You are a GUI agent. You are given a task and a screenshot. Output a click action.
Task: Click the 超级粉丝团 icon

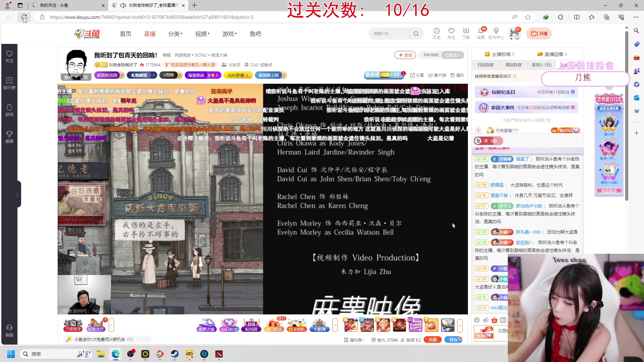pyautogui.click(x=251, y=325)
